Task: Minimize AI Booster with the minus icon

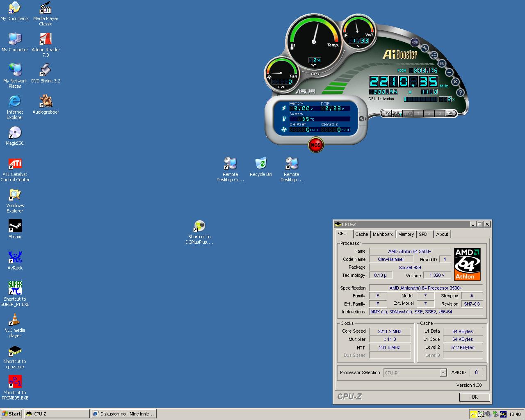Action: (x=449, y=73)
